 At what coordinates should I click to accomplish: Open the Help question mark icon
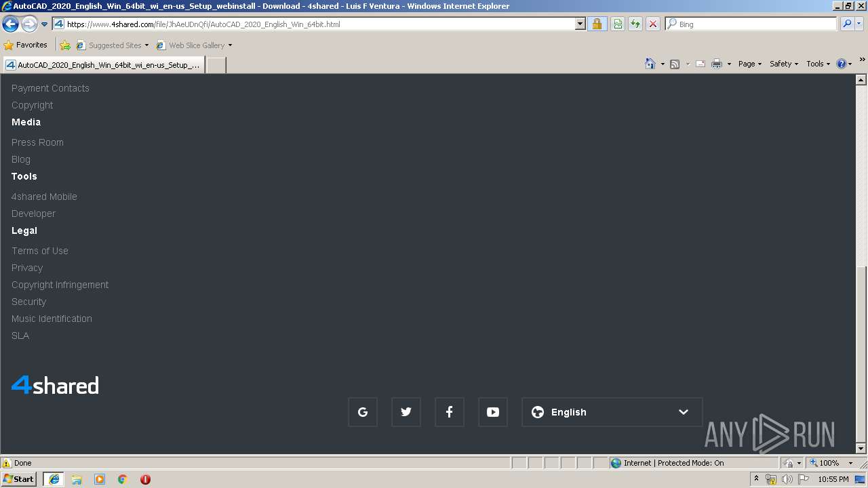(842, 64)
